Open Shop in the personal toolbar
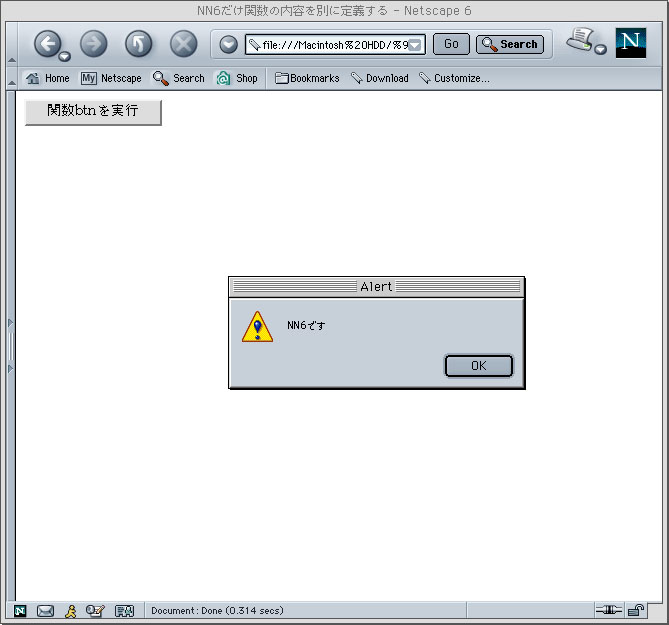The height and width of the screenshot is (625, 669). click(x=237, y=78)
